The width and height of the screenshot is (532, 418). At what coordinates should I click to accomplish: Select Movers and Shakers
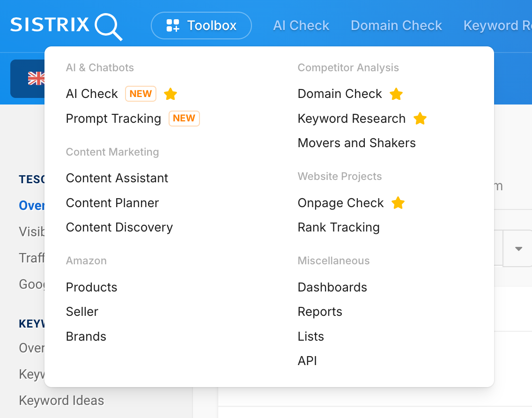click(356, 143)
